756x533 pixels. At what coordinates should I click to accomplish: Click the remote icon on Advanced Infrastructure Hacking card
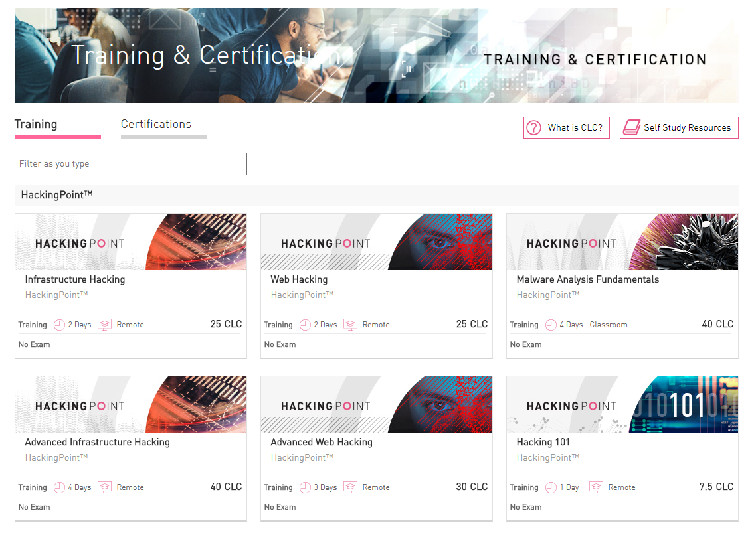pos(104,487)
